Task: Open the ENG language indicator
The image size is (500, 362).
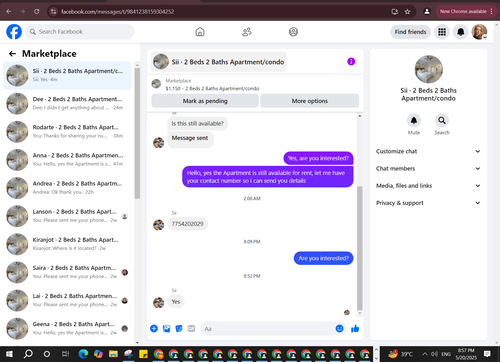Action: click(x=446, y=354)
